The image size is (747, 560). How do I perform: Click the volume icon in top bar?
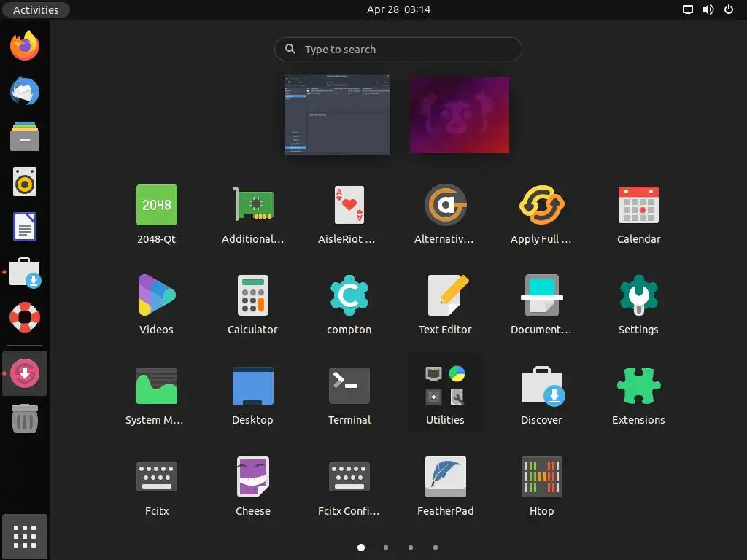pyautogui.click(x=708, y=9)
